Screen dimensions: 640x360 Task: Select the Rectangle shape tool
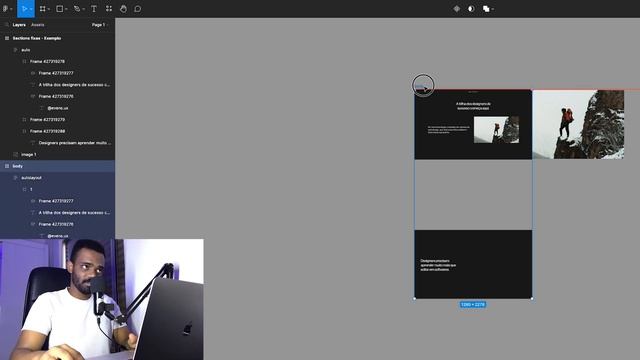[60, 9]
